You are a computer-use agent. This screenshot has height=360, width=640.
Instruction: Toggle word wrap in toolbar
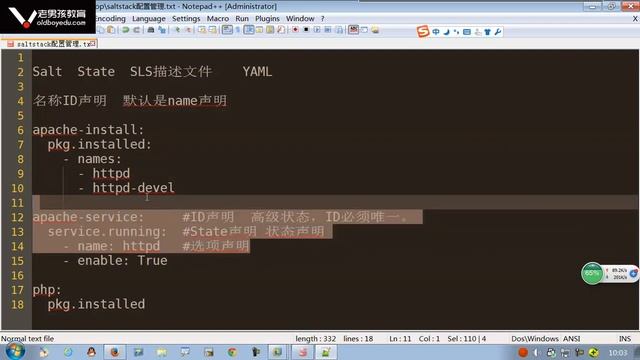(227, 30)
